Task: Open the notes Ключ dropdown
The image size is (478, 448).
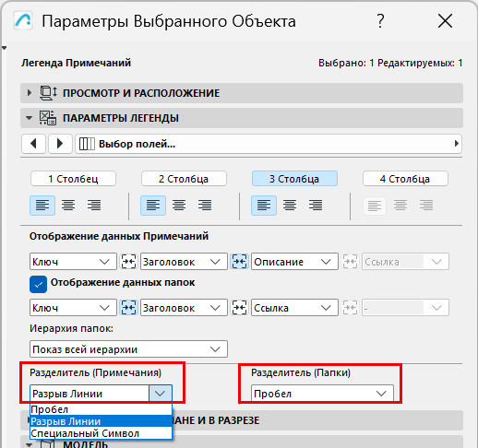Action: point(73,262)
